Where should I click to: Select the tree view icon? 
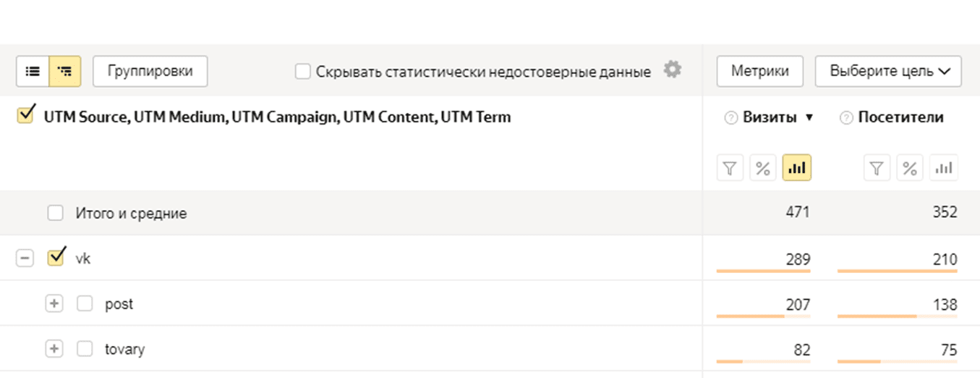click(65, 71)
